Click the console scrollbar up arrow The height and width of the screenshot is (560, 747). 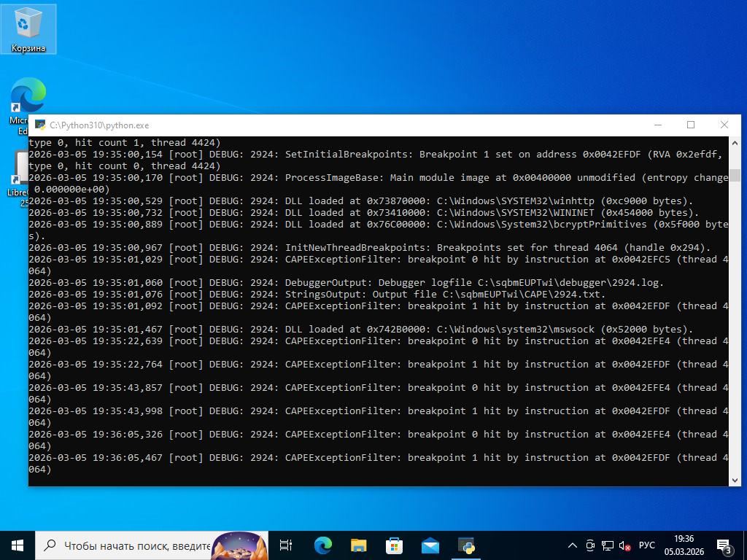(735, 142)
